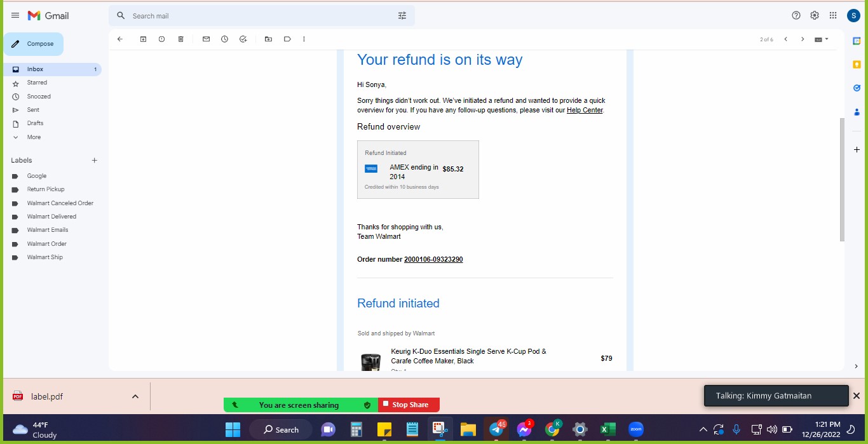Click the search magnifier icon in Gmail
The image size is (868, 444).
pyautogui.click(x=121, y=16)
